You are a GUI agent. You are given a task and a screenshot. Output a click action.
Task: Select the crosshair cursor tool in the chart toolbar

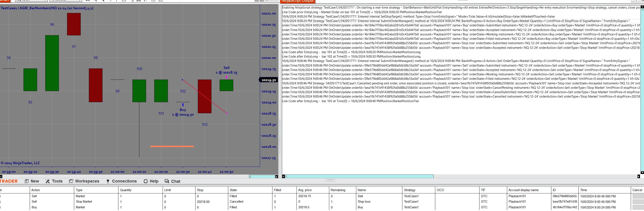[96, 1]
